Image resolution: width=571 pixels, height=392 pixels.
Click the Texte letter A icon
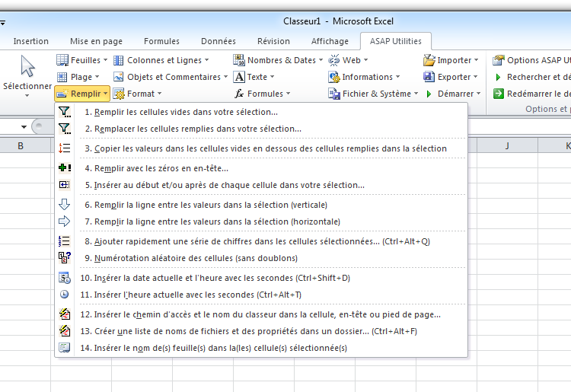point(239,77)
